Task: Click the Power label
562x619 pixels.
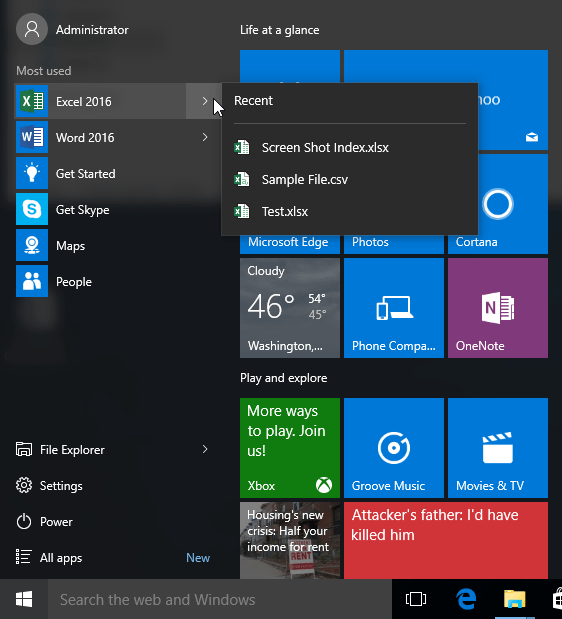Action: (56, 522)
